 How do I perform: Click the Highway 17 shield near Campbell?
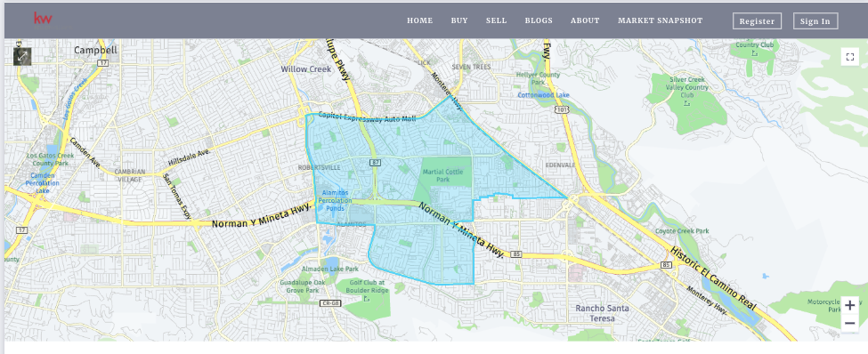[x=101, y=63]
